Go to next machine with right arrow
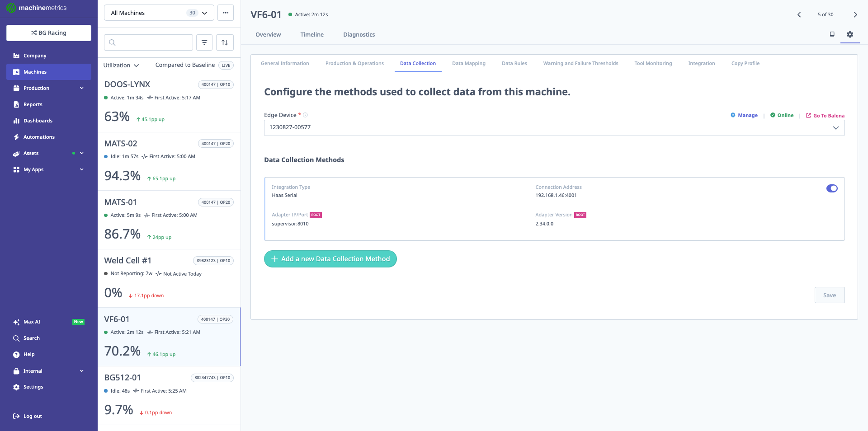This screenshot has height=431, width=868. click(x=855, y=14)
